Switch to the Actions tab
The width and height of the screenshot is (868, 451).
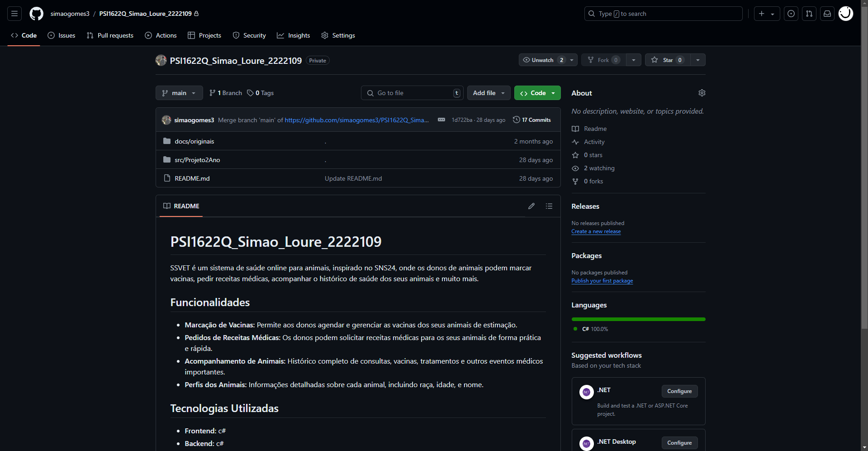(161, 35)
